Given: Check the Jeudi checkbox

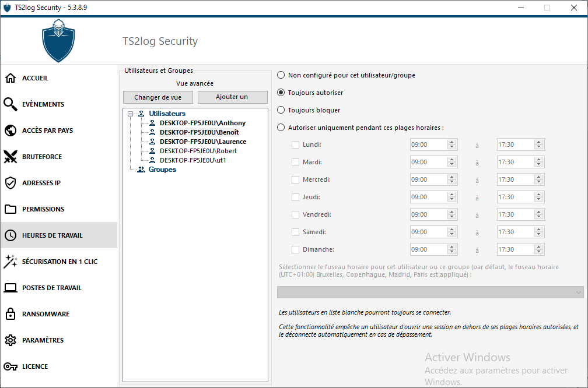Looking at the screenshot, I should 296,197.
